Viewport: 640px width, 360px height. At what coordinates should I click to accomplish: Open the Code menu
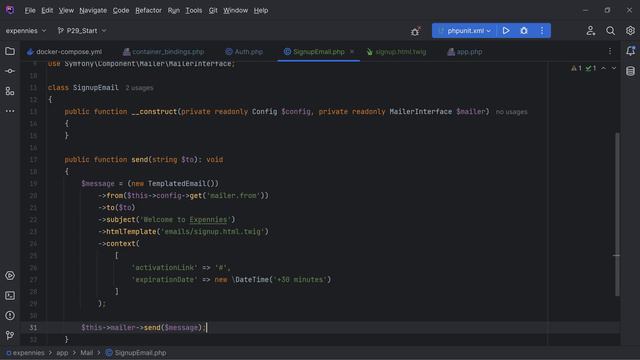pos(121,10)
